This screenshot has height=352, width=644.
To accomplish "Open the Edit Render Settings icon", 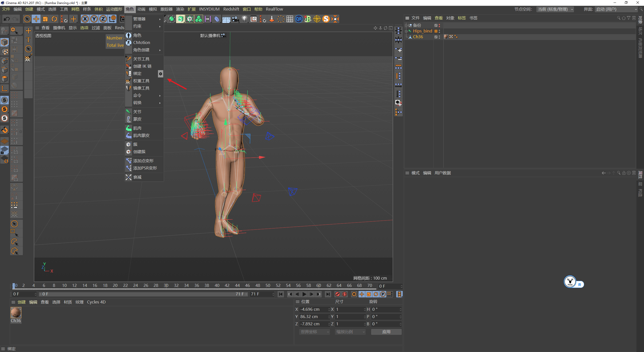I will 141,19.
